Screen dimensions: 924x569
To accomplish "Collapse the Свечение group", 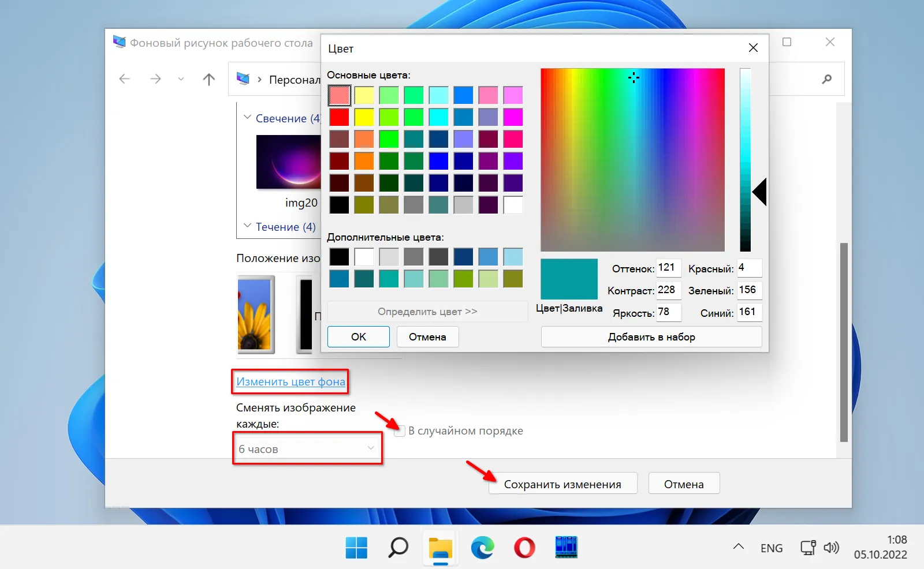I will point(247,118).
